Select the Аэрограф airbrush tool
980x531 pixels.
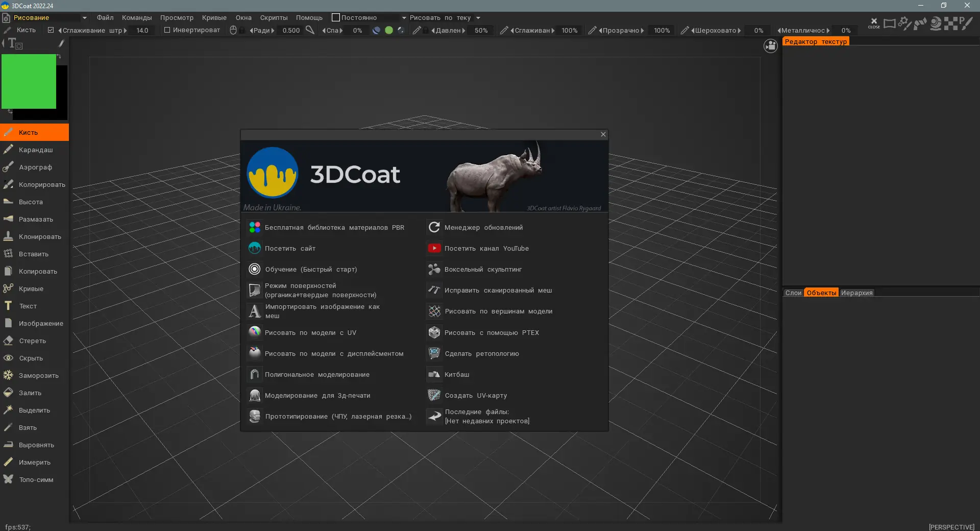click(34, 167)
